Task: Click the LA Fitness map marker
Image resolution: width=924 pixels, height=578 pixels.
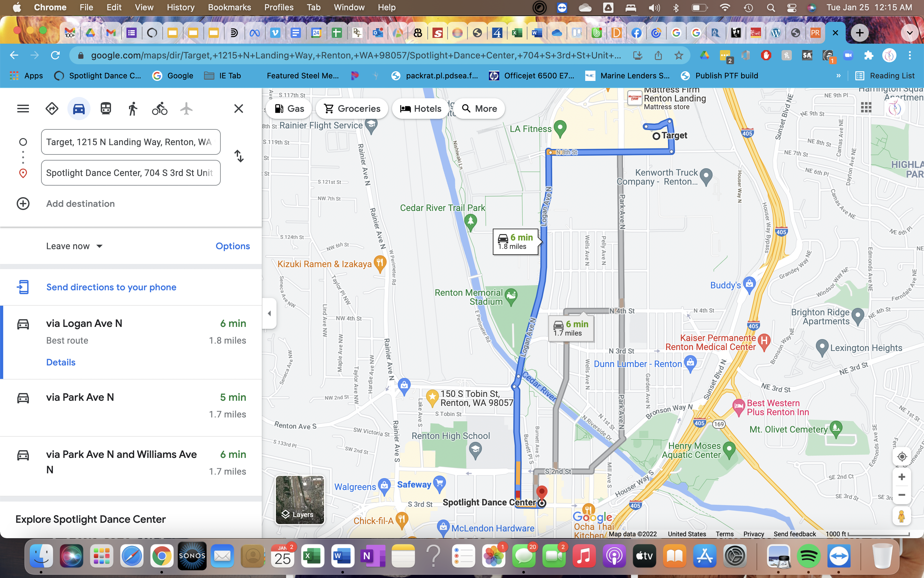Action: click(x=560, y=129)
